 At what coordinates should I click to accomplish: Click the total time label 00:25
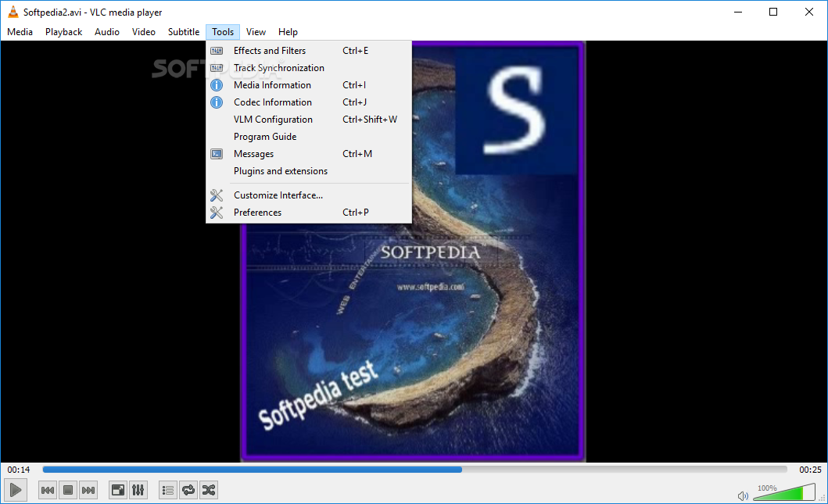coord(810,469)
